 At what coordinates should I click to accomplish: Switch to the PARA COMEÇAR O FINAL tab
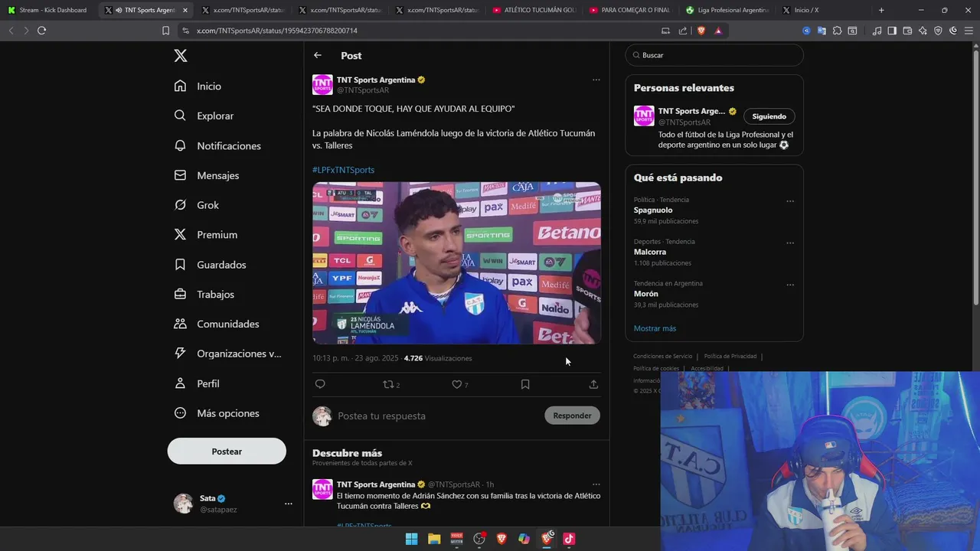632,10
